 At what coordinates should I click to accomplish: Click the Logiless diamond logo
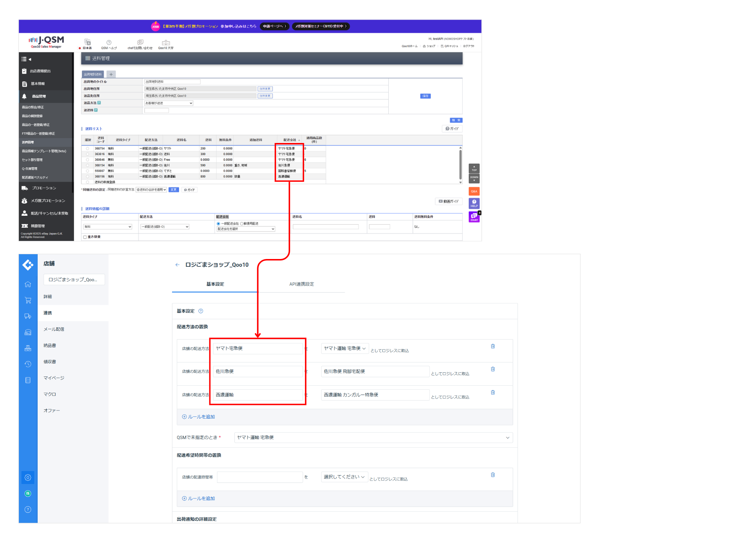pyautogui.click(x=28, y=265)
